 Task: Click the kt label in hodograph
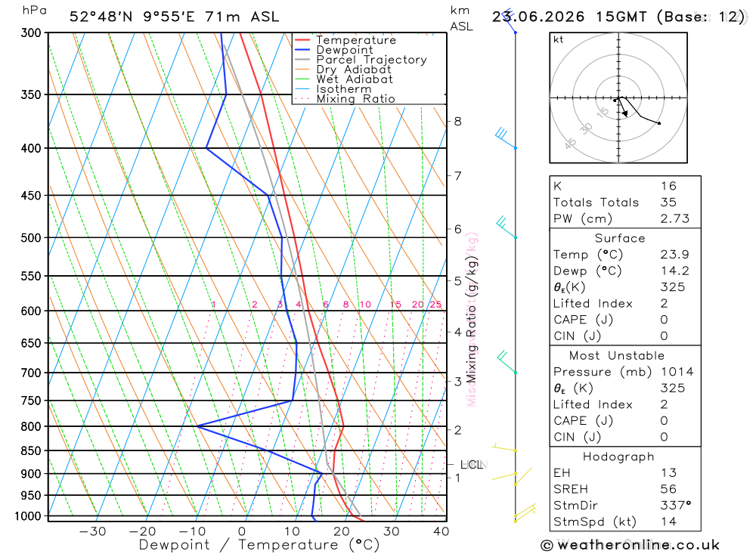pos(559,39)
